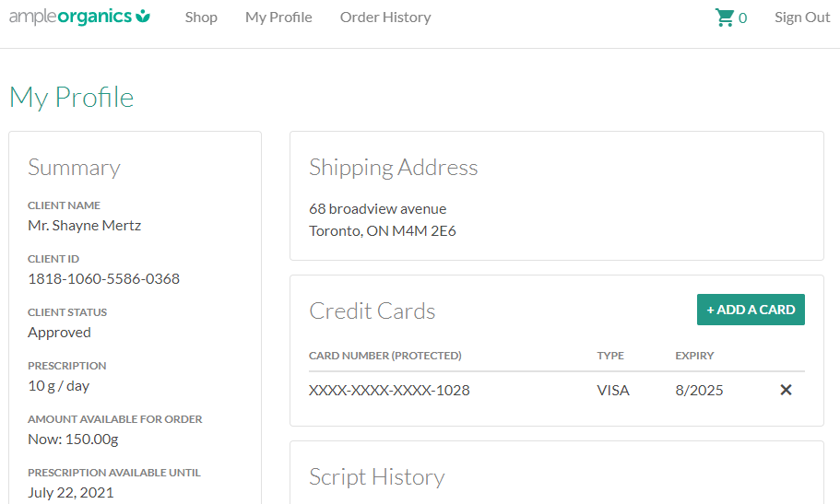Click the 68 broadview avenue address line
Screen dimensions: 840x504
pyautogui.click(x=377, y=208)
